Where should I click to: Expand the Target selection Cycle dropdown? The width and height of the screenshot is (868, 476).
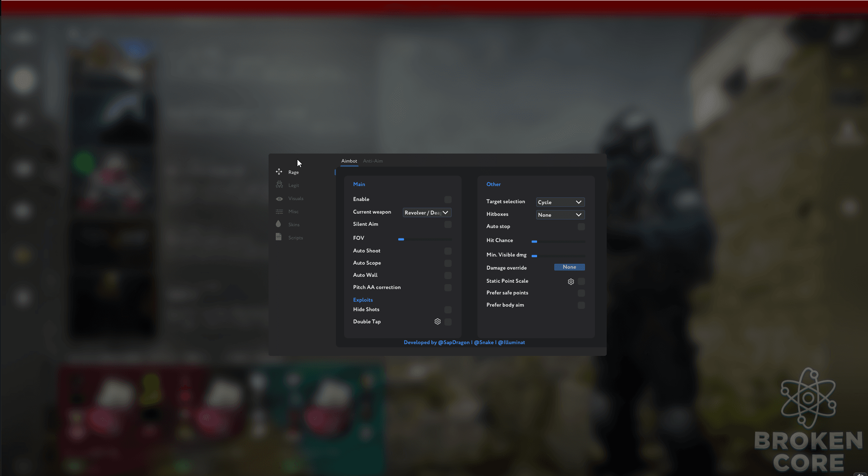(x=560, y=202)
